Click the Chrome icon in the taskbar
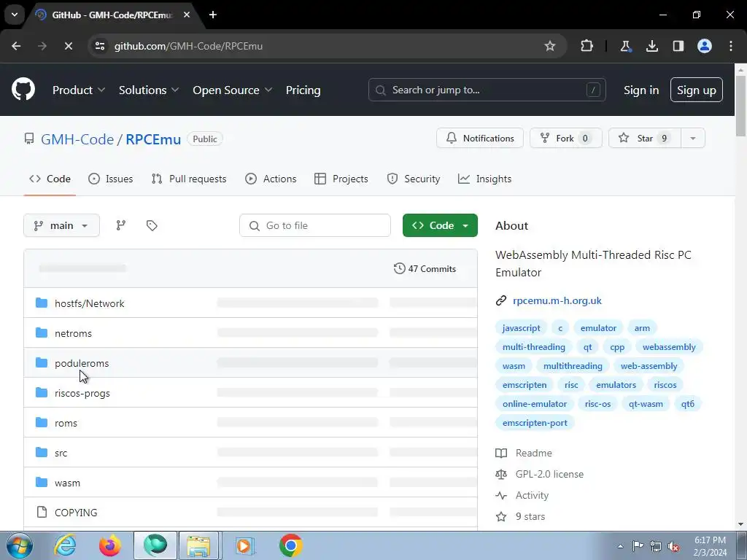Viewport: 747px width, 560px height. (290, 545)
